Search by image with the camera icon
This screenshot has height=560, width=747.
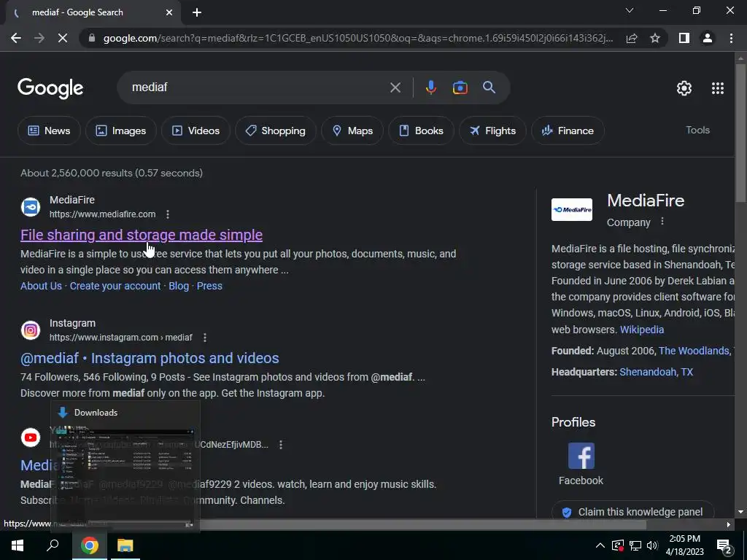click(x=460, y=87)
